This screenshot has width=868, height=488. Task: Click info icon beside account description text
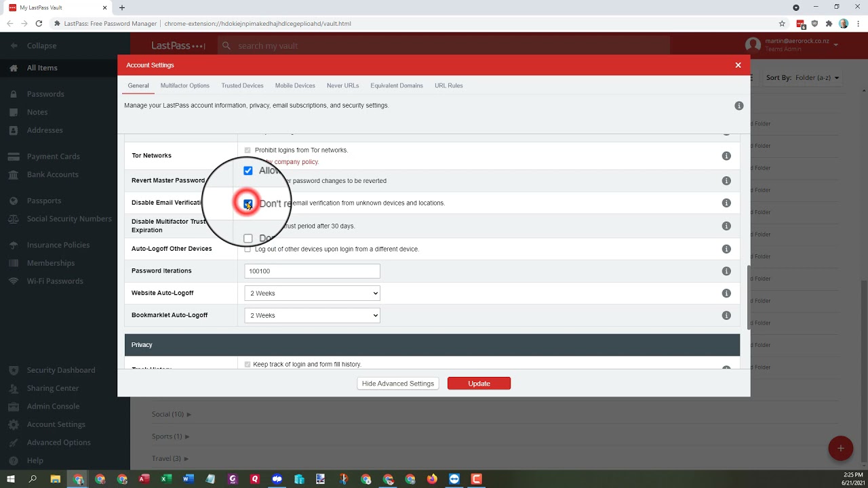click(739, 106)
